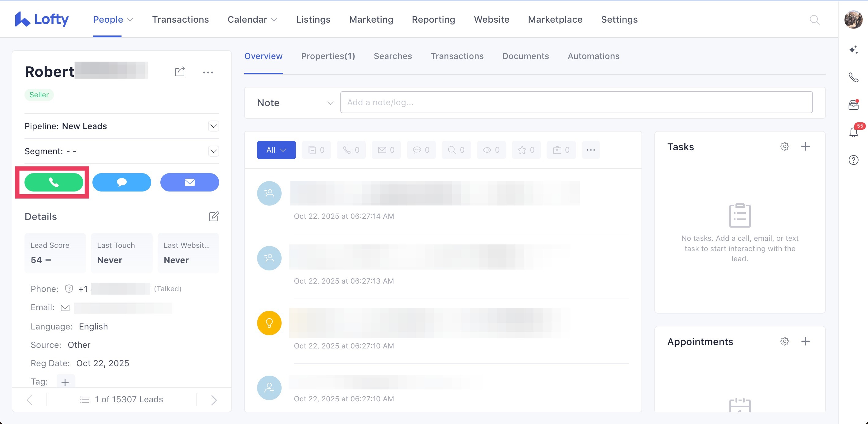
Task: Expand the Segment dropdown
Action: click(213, 151)
